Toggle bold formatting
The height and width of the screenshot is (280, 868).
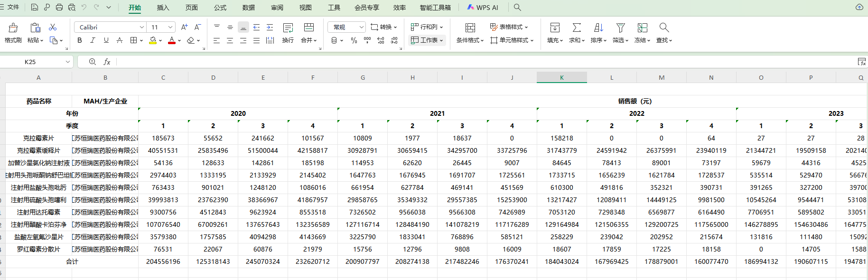tap(80, 40)
